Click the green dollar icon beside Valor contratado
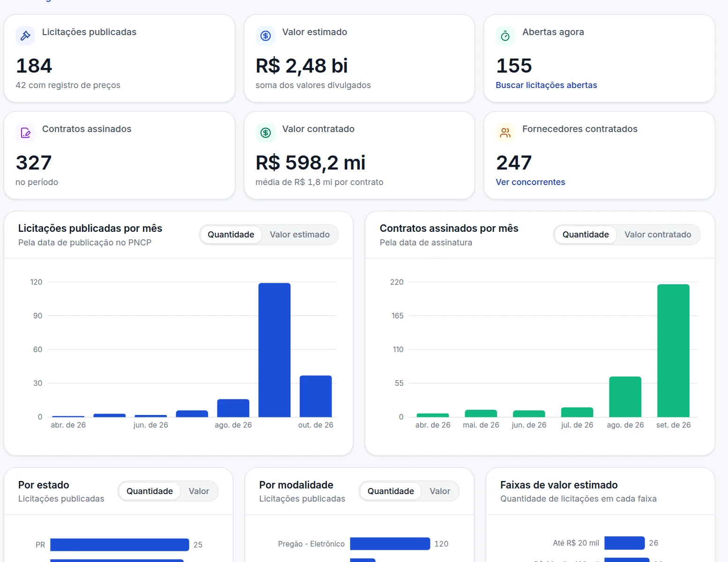Viewport: 728px width, 562px height. pyautogui.click(x=266, y=133)
